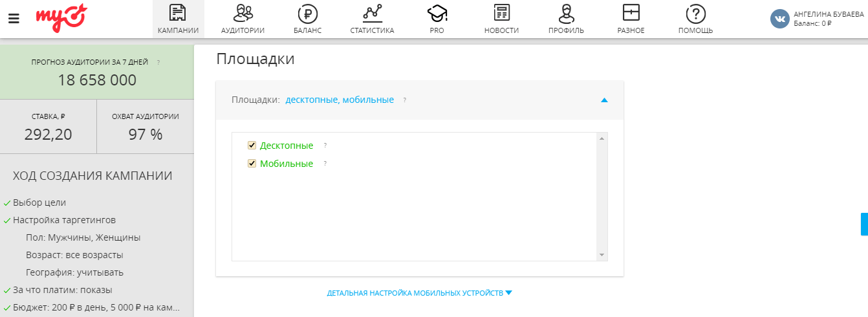Click the десктопные, мобильные link

pyautogui.click(x=340, y=100)
